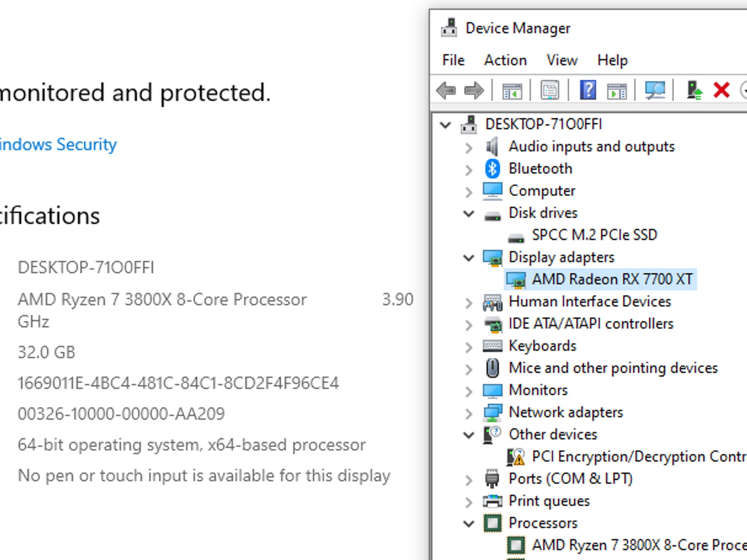Click the Back arrow toolbar icon
Viewport: 747px width, 560px height.
click(x=446, y=90)
